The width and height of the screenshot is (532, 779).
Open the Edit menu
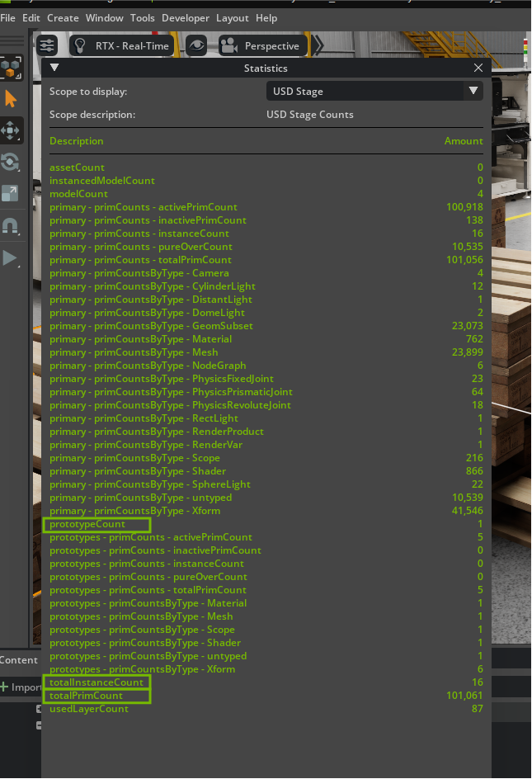[31, 18]
